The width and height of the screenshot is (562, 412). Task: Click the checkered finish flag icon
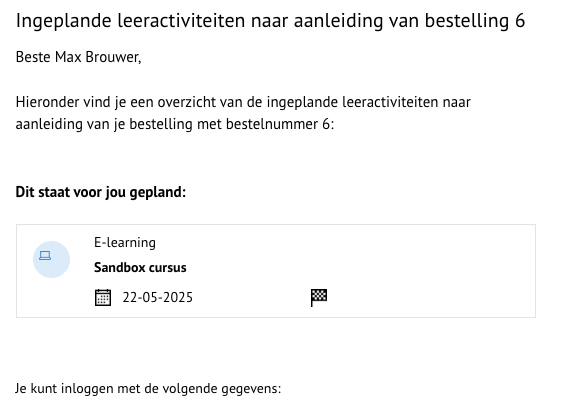point(319,298)
